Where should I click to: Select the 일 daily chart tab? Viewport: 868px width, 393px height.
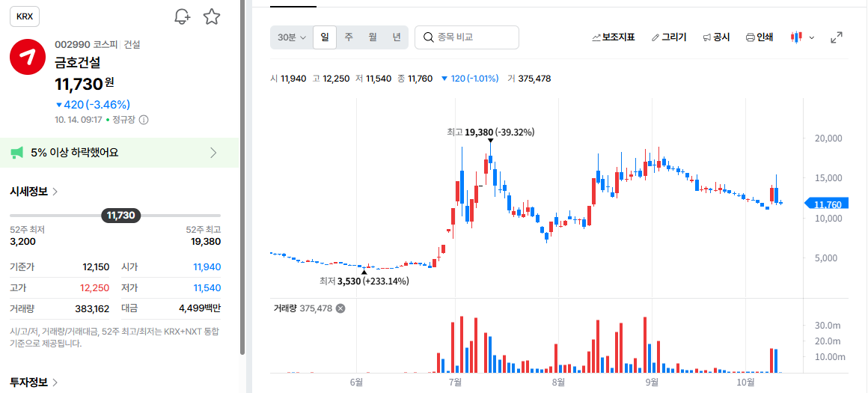click(x=325, y=37)
